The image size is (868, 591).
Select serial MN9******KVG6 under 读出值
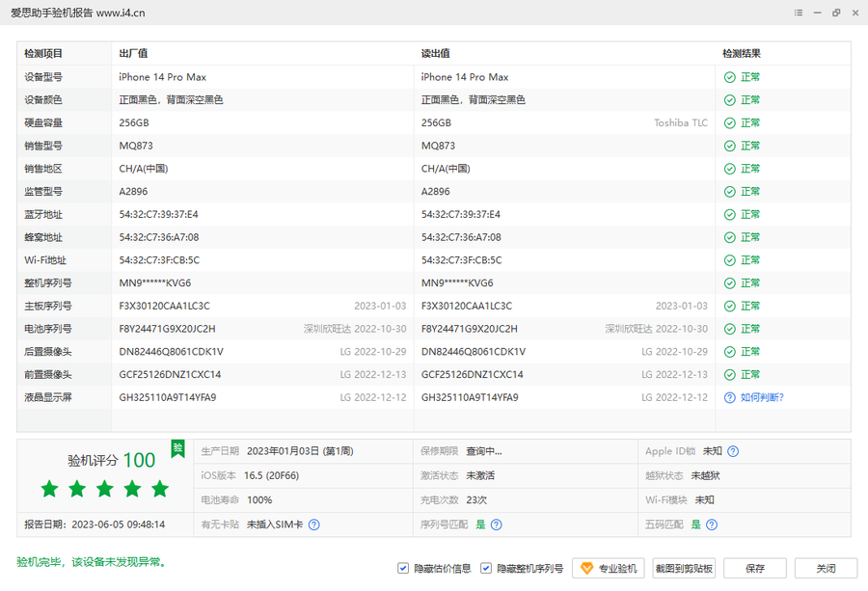457,283
